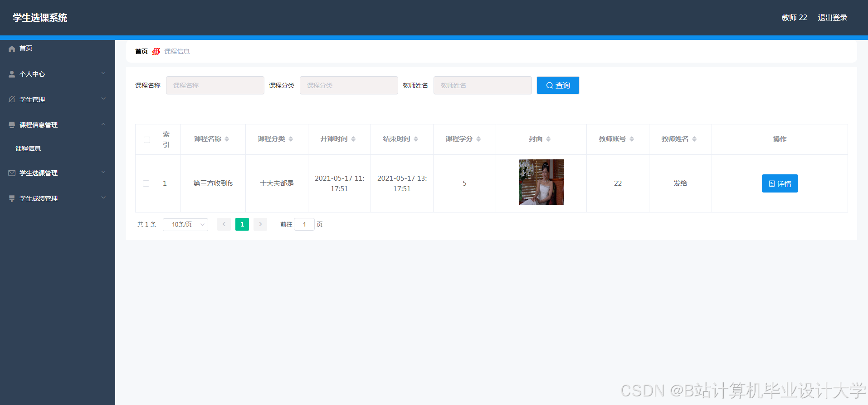This screenshot has width=868, height=405.
Task: Click the icon beside 学生成绩管理
Action: coord(12,198)
